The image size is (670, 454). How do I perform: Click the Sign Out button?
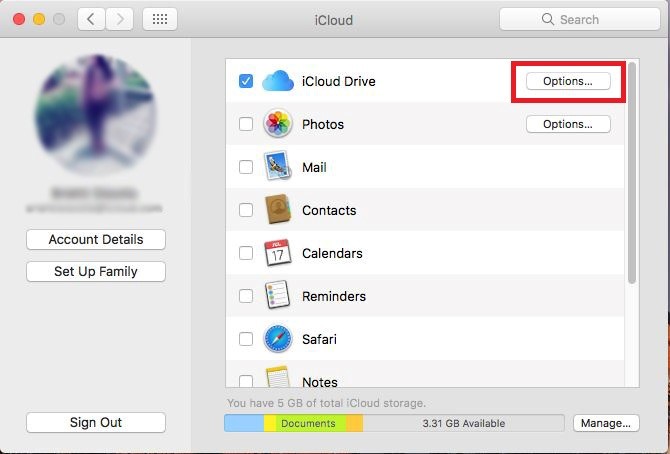click(x=96, y=422)
